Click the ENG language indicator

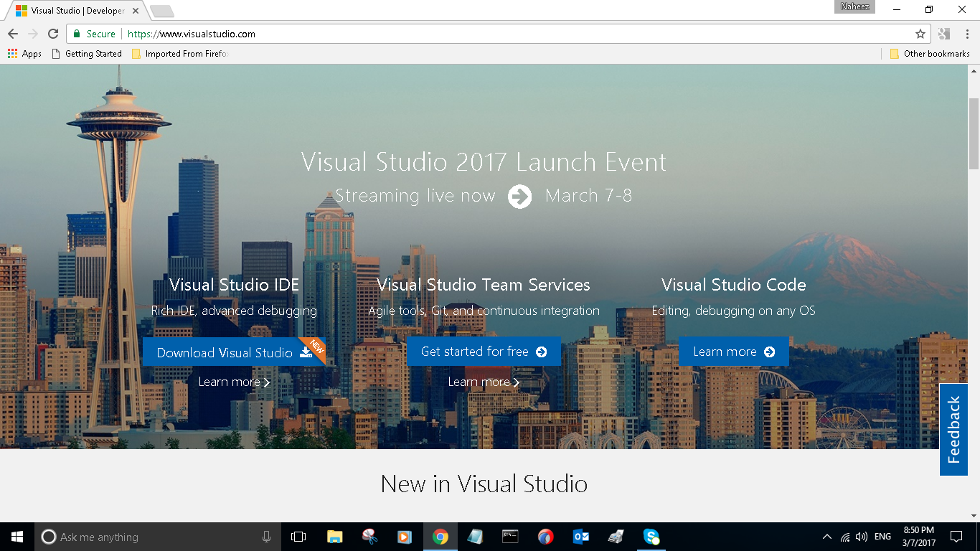coord(883,537)
